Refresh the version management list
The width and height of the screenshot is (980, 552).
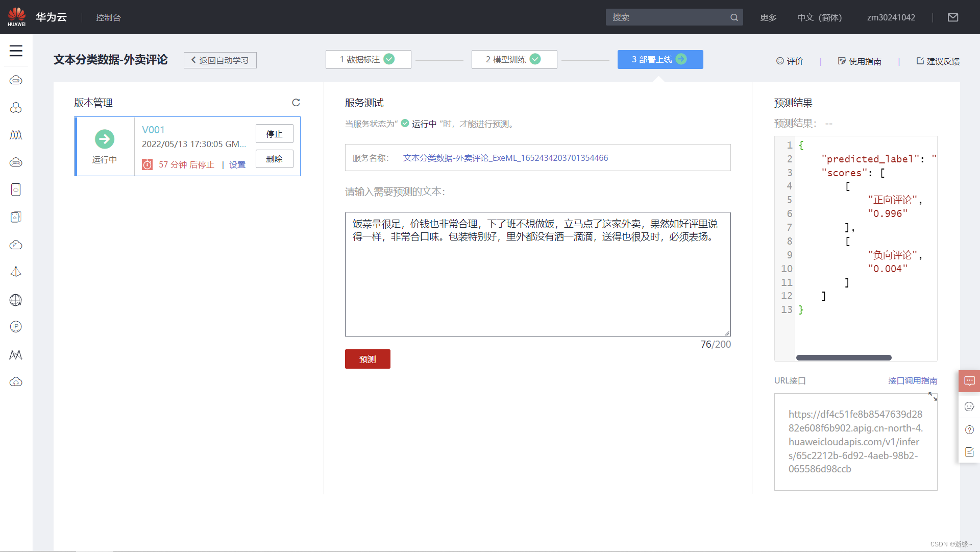296,103
